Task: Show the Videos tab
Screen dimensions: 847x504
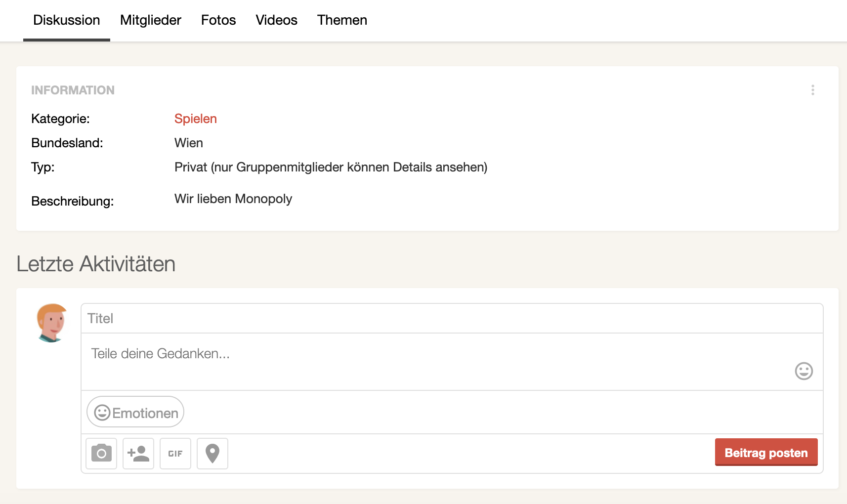Action: pyautogui.click(x=276, y=20)
